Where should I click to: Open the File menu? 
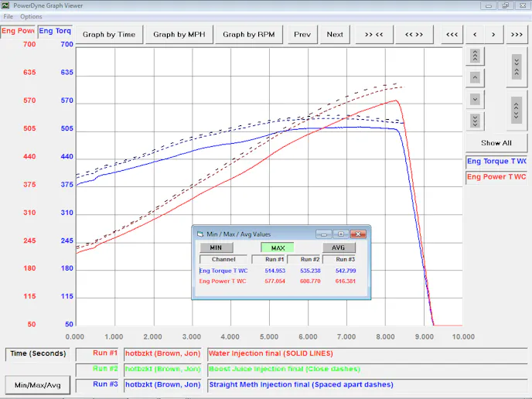[9, 16]
